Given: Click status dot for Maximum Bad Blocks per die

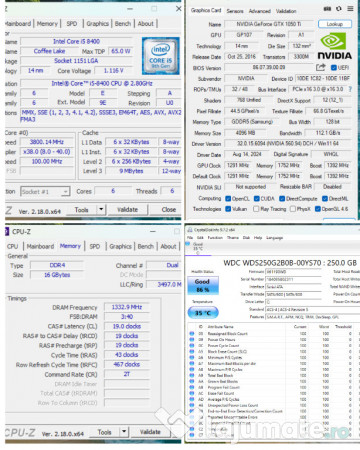Looking at the screenshot, I should point(192,363).
